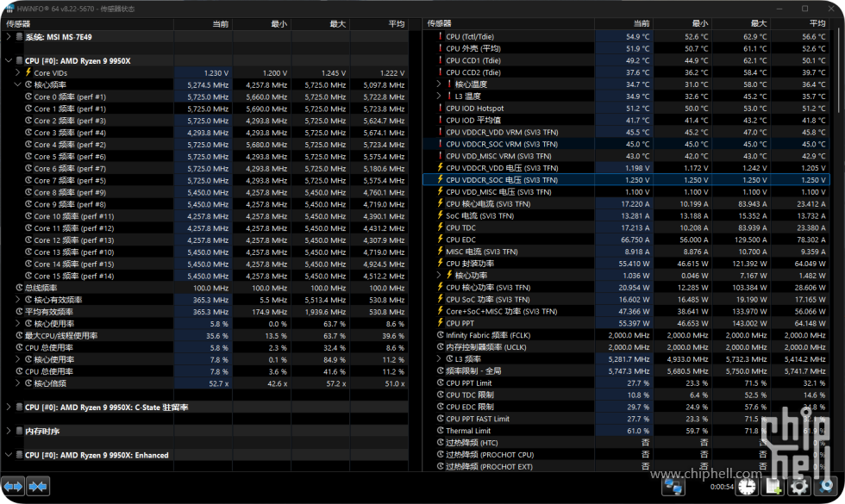The image size is (845, 504).
Task: Click chip icon beside 系统: MSI MS-7E49
Action: pos(19,36)
